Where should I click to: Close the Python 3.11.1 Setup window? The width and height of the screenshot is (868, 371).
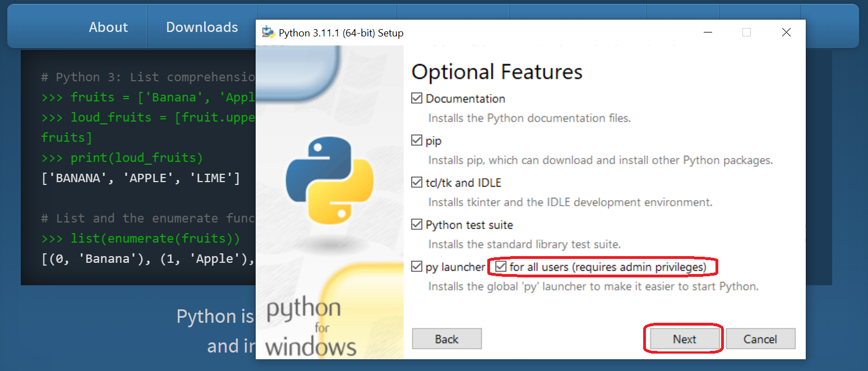tap(786, 33)
